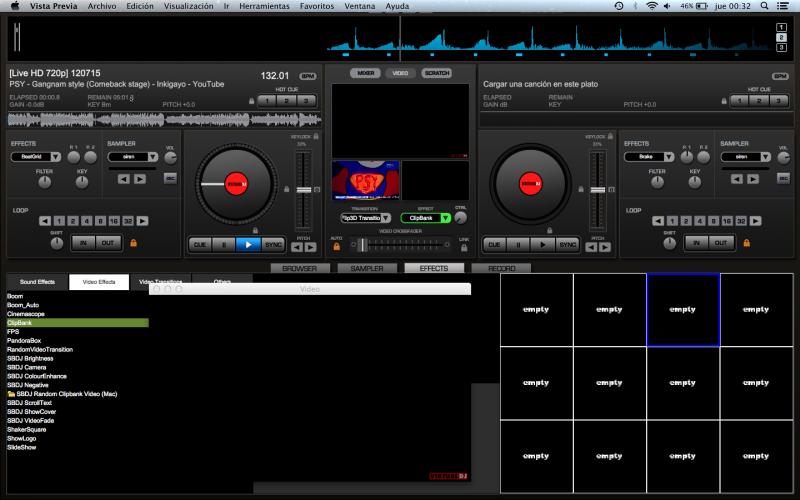Click the left deck KEY knob

click(x=82, y=182)
